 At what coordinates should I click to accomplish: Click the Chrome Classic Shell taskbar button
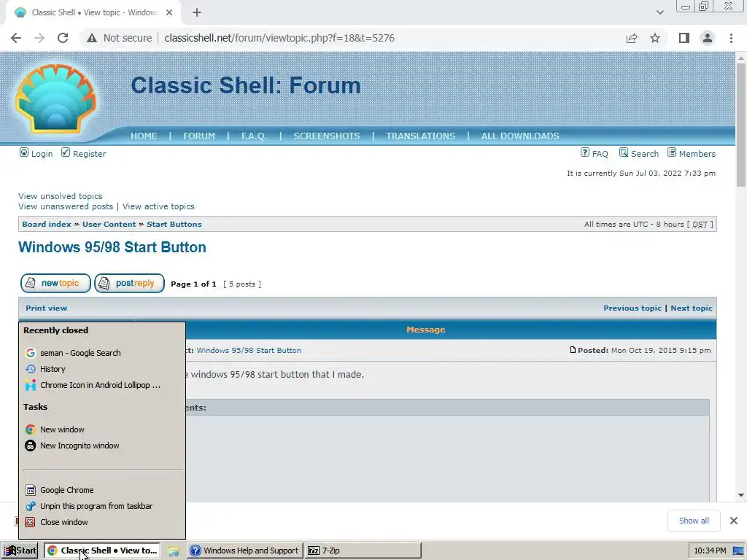[102, 551]
